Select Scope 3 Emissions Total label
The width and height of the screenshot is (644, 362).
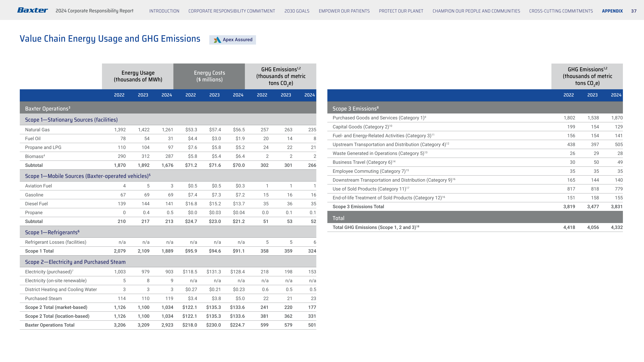pyautogui.click(x=358, y=207)
